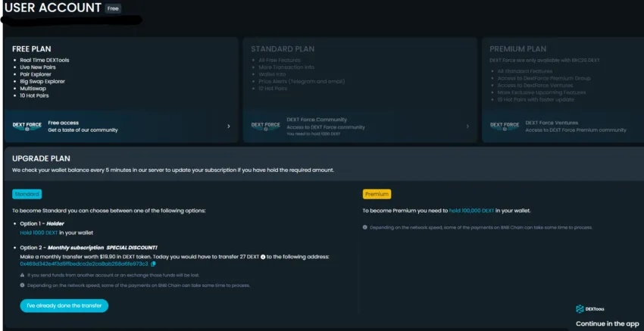Screen dimensions: 644x331
Task: Open DEXT Force Ventures row
Action: [564, 126]
